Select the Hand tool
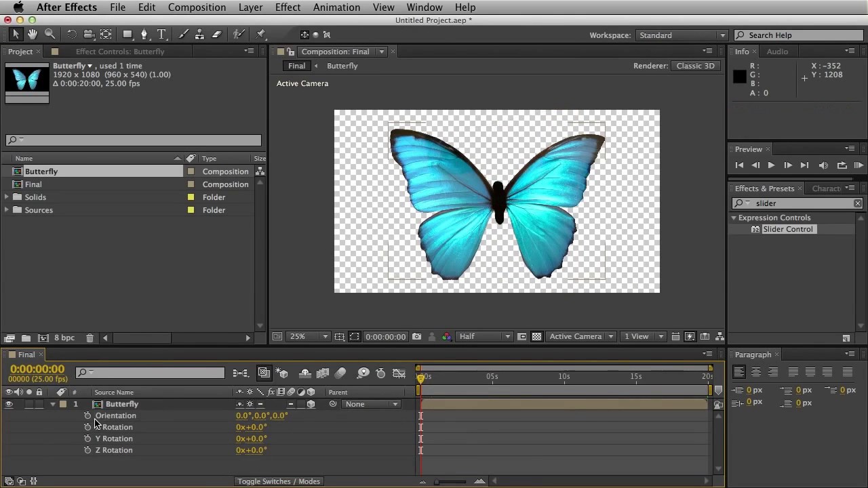The width and height of the screenshot is (868, 488). pyautogui.click(x=33, y=34)
